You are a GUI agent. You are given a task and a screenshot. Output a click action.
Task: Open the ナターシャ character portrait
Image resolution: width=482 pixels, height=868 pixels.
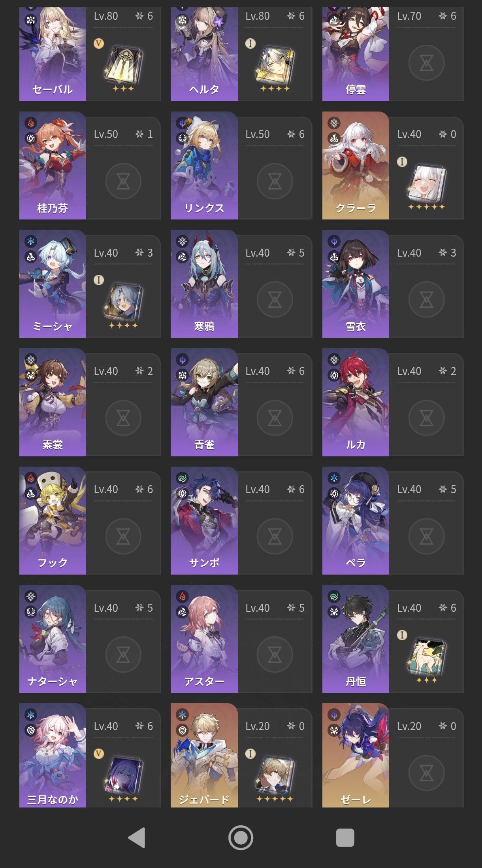click(x=53, y=639)
